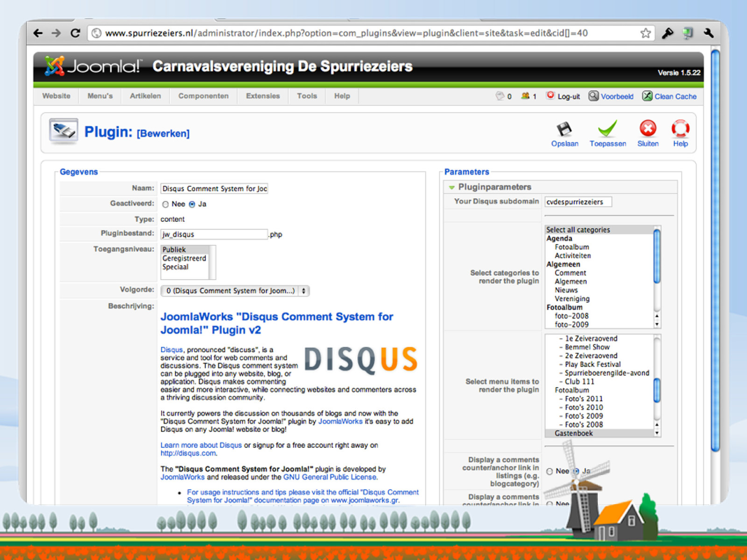Open the Help menu in the admin bar
Screen dimensions: 747x560
tap(342, 96)
